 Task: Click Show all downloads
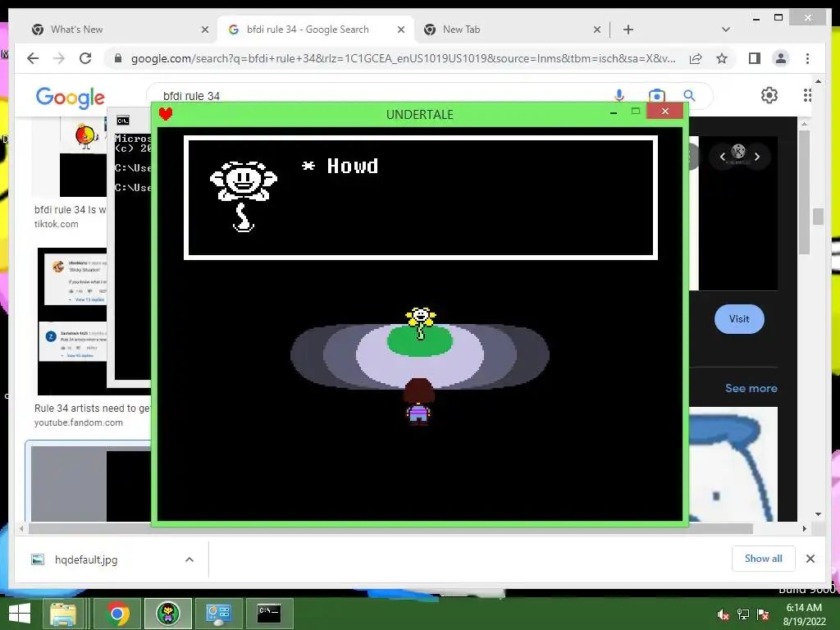[764, 559]
